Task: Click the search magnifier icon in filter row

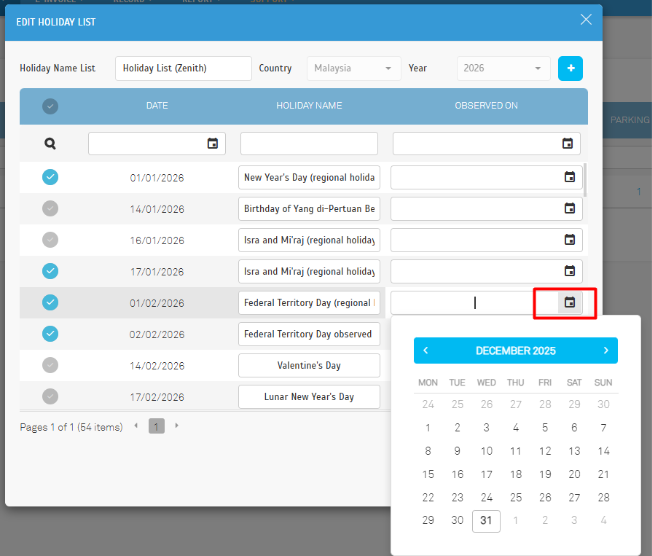Action: pos(50,144)
